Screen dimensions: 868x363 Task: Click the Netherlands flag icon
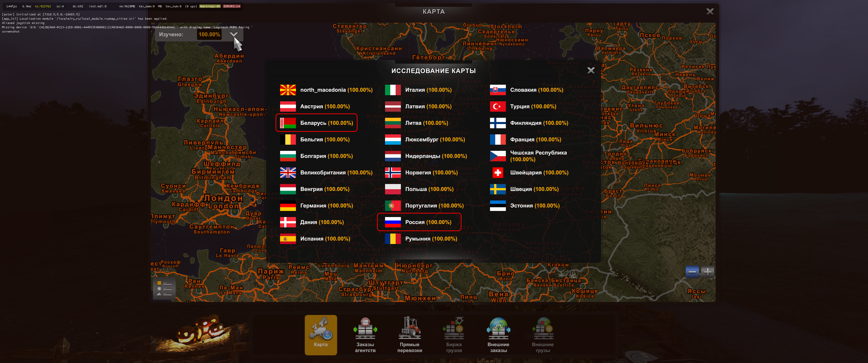[393, 156]
